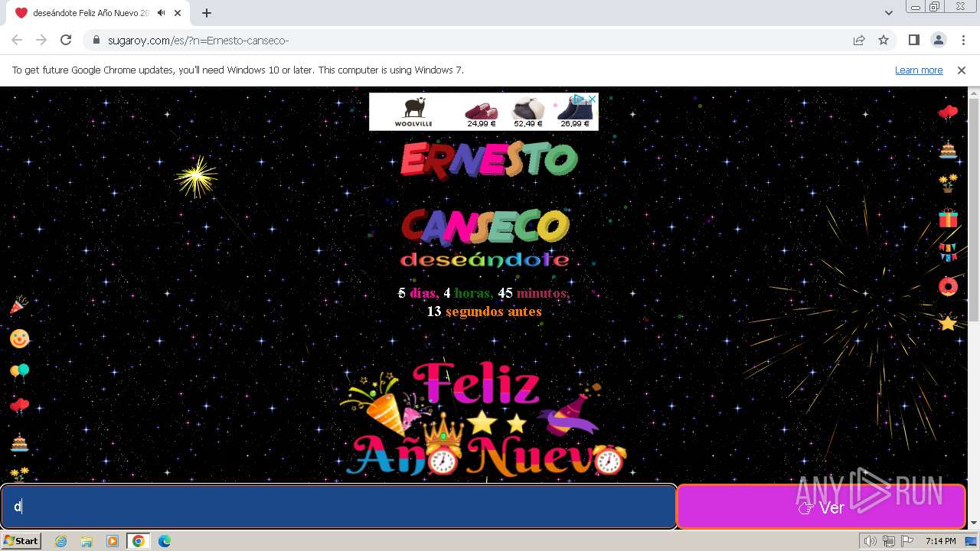
Task: Click the ERNESTO colorful title text
Action: (x=489, y=160)
